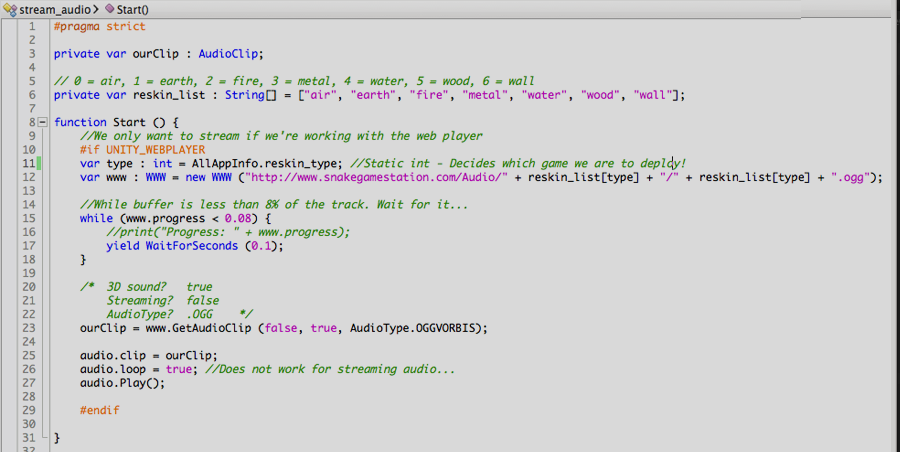Click the AudioClip type on line 3
This screenshot has height=452, width=900.
[x=230, y=54]
